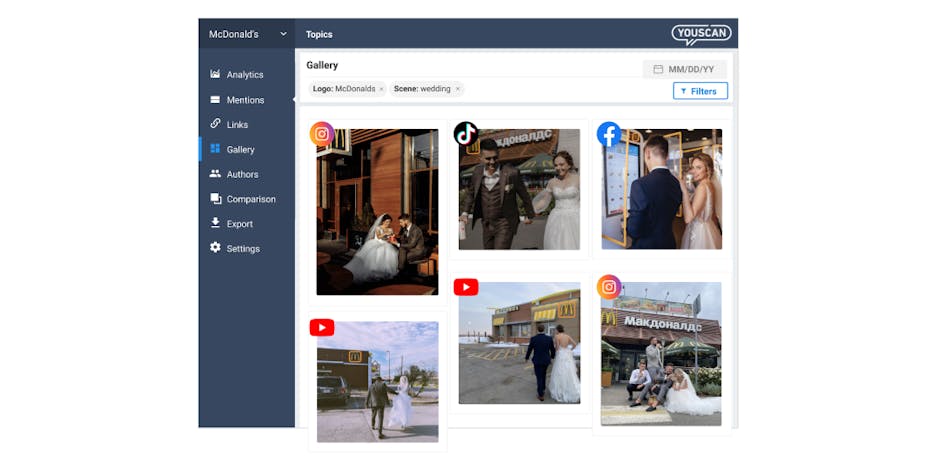The image size is (940, 470).
Task: Open the Comparison menu item
Action: pyautogui.click(x=250, y=199)
